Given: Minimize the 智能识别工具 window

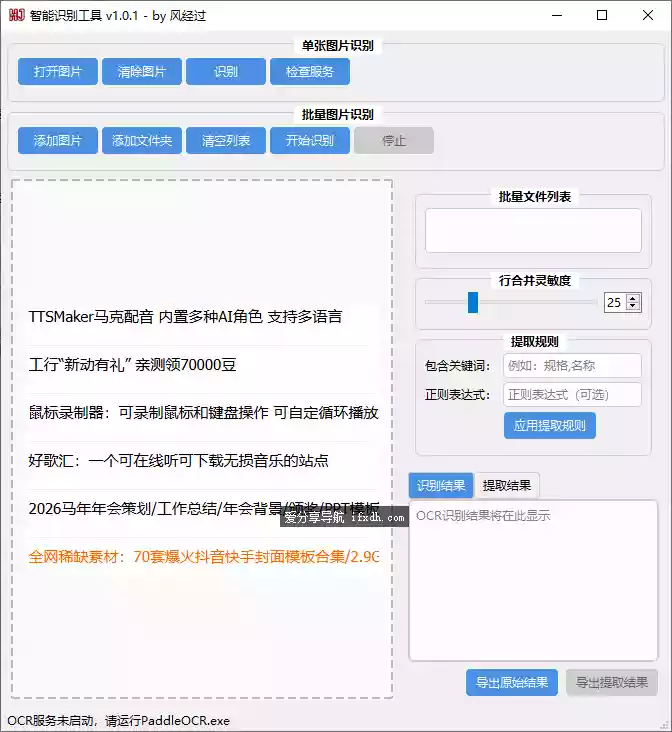Looking at the screenshot, I should tap(557, 15).
